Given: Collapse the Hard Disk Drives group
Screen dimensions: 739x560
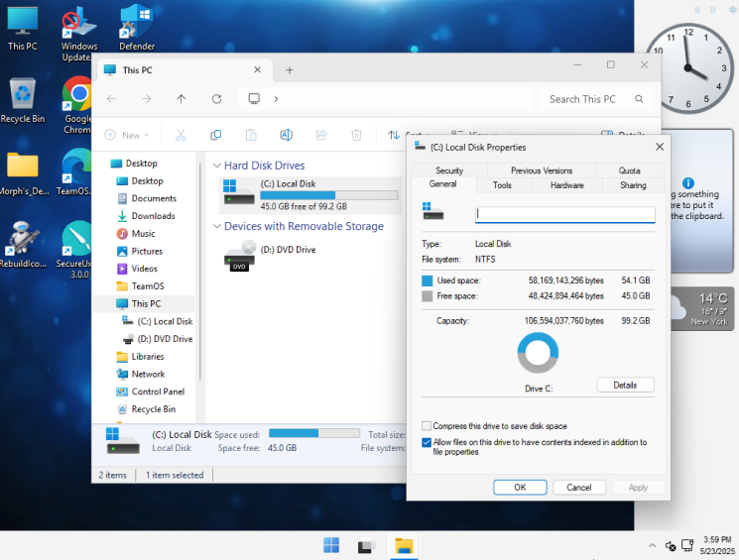Looking at the screenshot, I should (217, 166).
